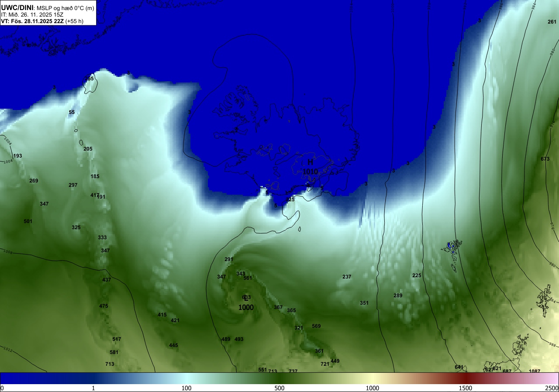Select the initial time line 'IT: Mið. 26. 11. 2025 15Z'
This screenshot has width=559, height=392.
click(32, 14)
